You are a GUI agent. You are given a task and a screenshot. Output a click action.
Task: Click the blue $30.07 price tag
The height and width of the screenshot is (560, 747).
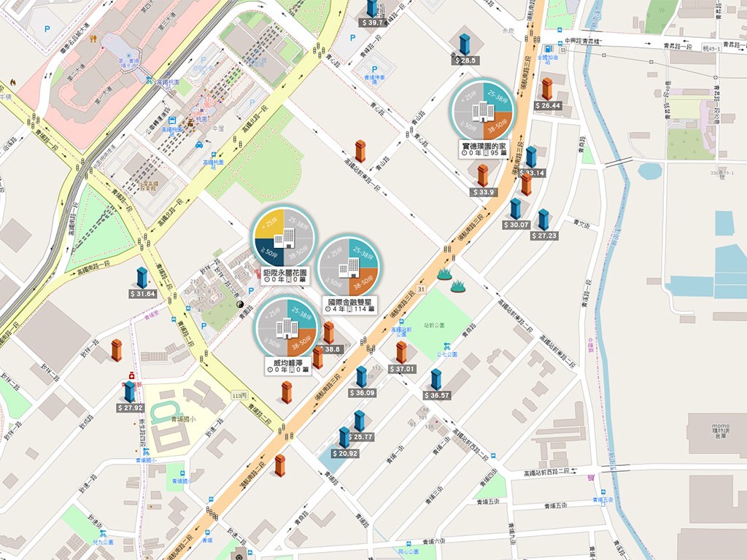pyautogui.click(x=516, y=225)
